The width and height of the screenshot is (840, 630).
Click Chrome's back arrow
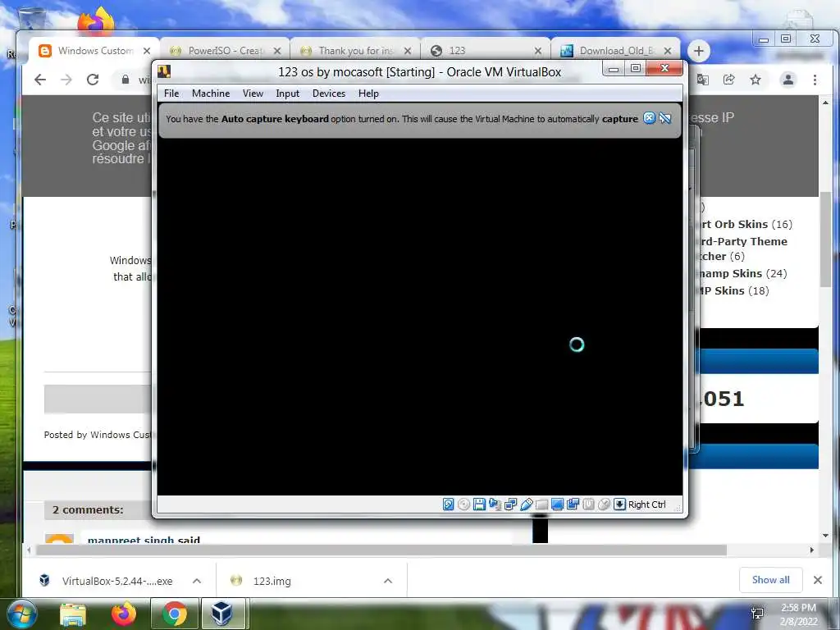[x=40, y=80]
